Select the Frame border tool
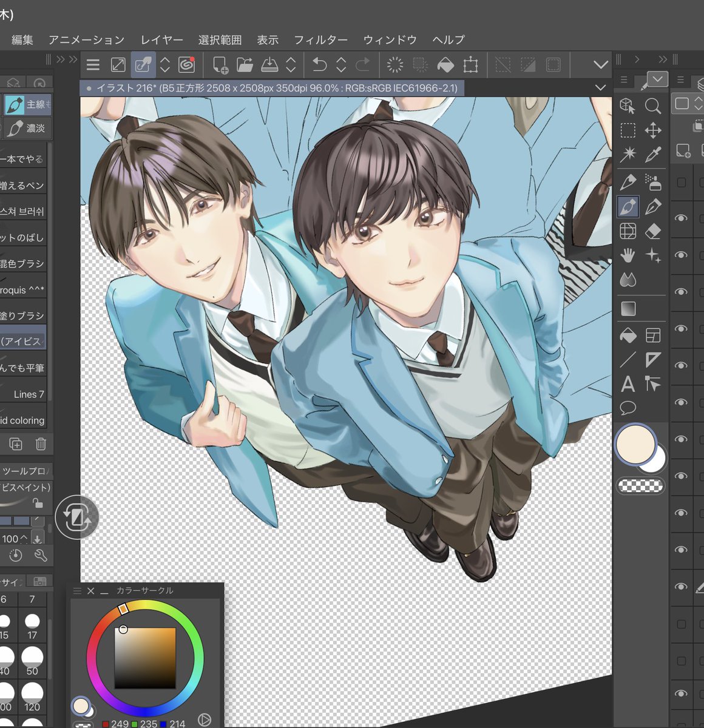 click(x=653, y=335)
